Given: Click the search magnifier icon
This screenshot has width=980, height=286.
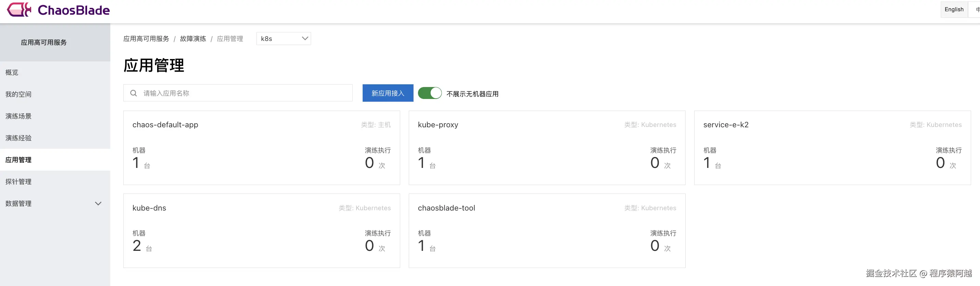Looking at the screenshot, I should pyautogui.click(x=134, y=93).
